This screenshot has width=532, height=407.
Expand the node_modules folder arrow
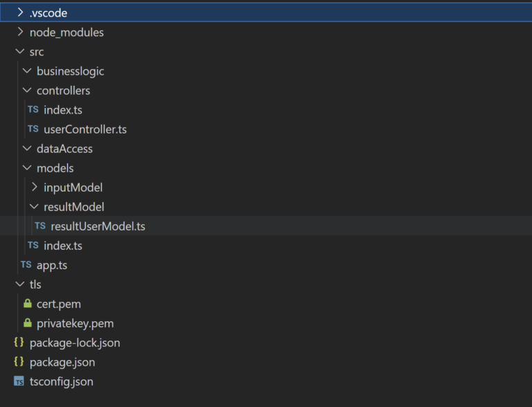(20, 32)
